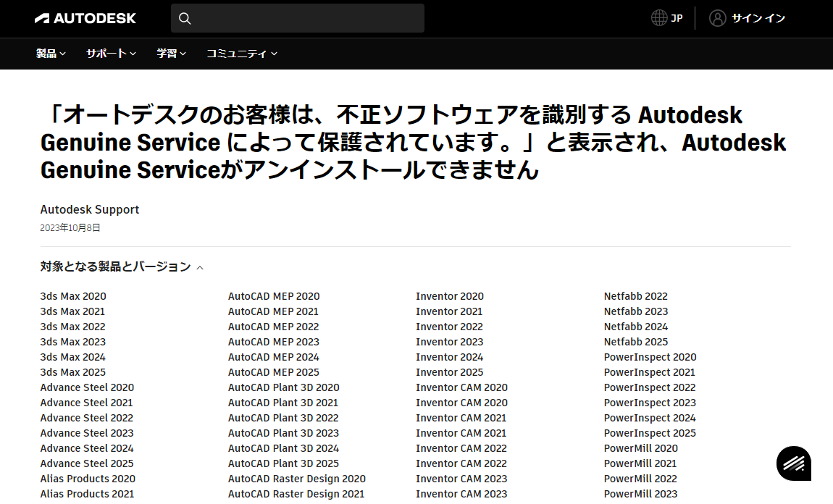Click the user profile icon
Viewport: 833px width, 504px height.
coord(717,18)
